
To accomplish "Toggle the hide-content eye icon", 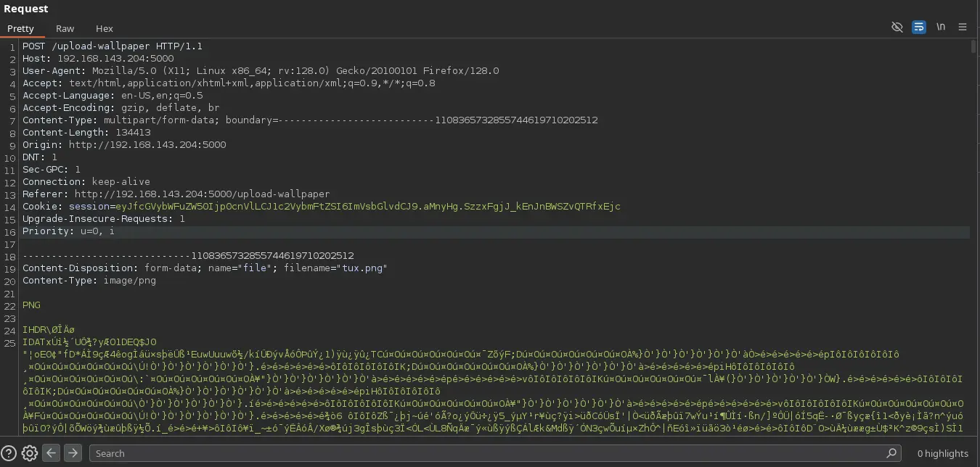I will click(897, 27).
